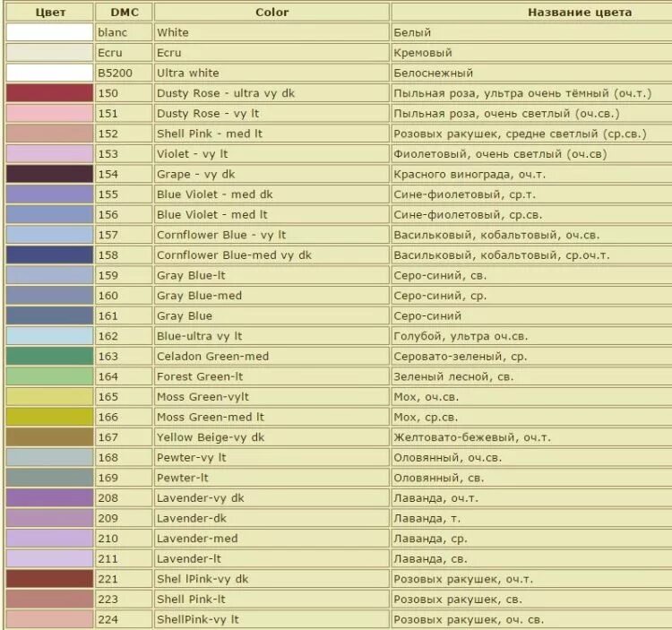Pick the Lavender-vy dk swatch for 208
Viewport: 672px width, 630px height.
(49, 498)
